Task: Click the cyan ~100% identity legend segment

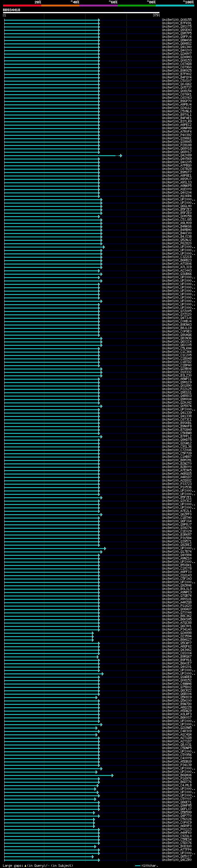Action: 175,6
